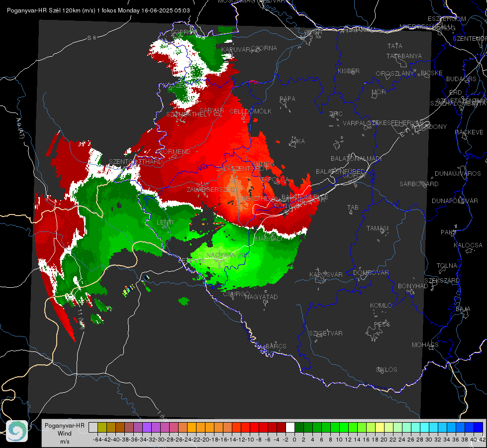Click the NAGYKANIZSA town label
The height and width of the screenshot is (448, 487).
tap(228, 255)
